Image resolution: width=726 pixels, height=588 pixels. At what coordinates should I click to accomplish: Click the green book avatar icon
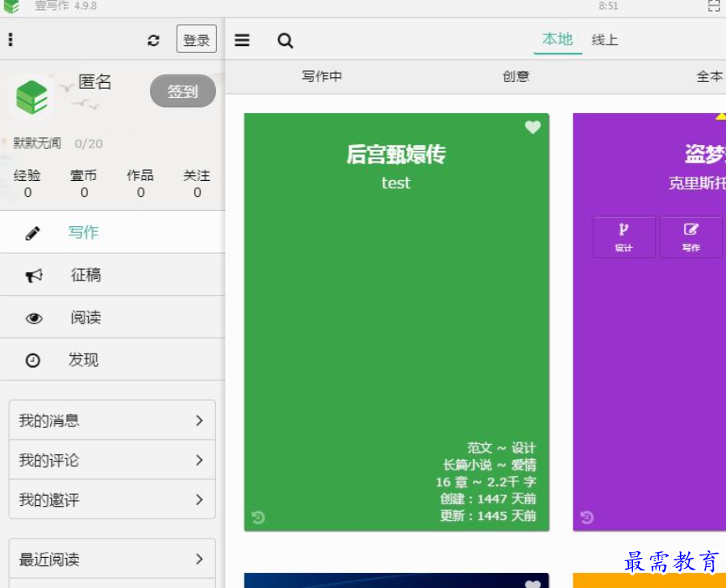[32, 96]
